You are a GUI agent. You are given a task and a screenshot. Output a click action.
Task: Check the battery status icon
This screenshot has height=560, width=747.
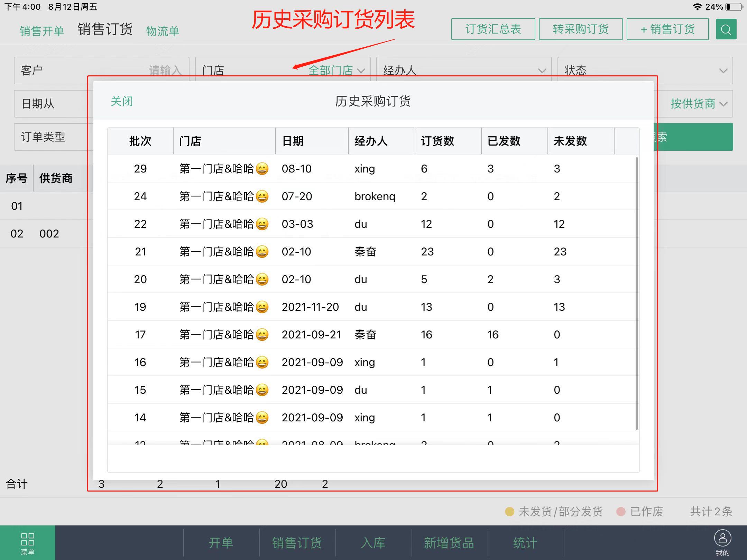[734, 7]
